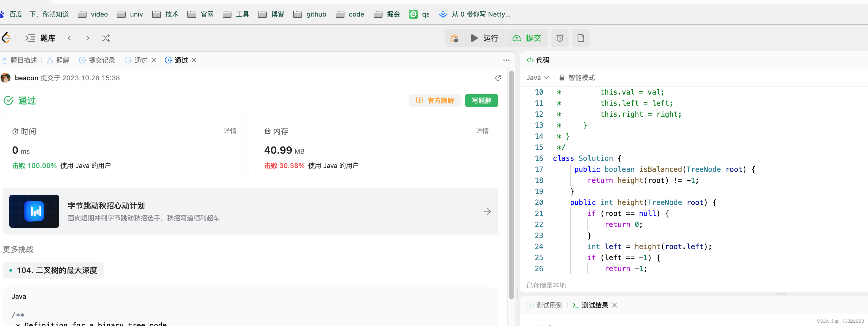Open the 掘金 bookmark folder
Image resolution: width=868 pixels, height=326 pixels.
[x=387, y=14]
